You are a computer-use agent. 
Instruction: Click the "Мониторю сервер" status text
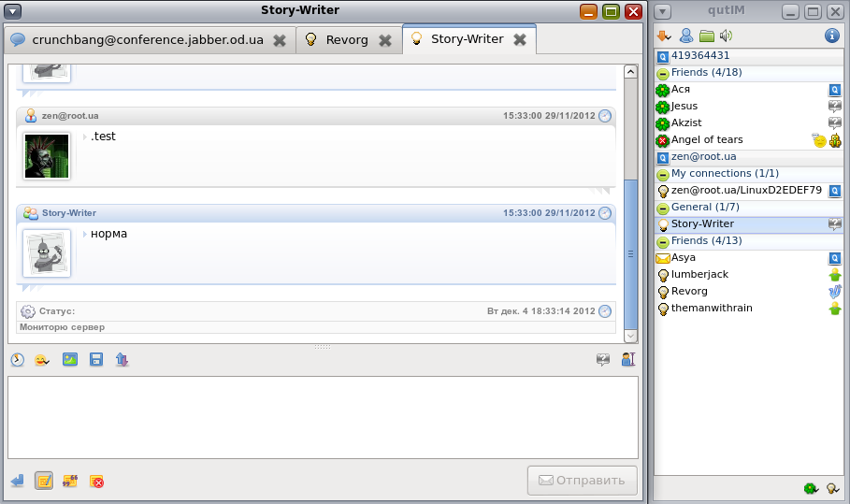[63, 327]
